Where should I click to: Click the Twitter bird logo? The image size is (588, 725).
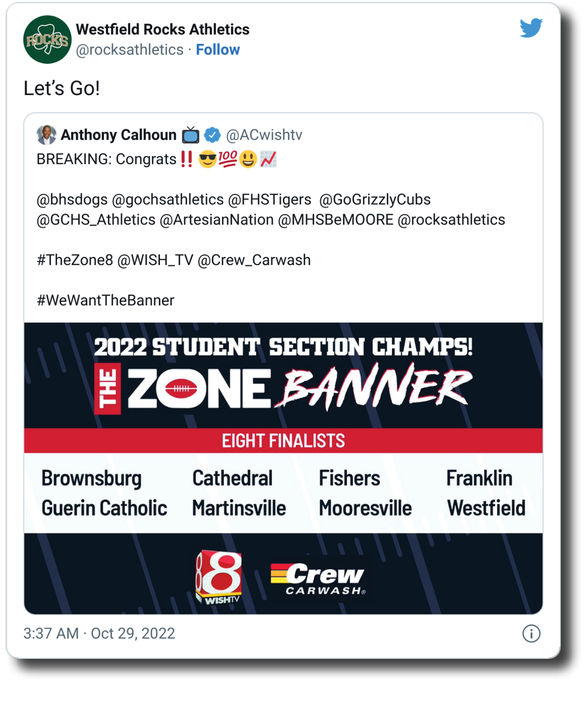tap(531, 28)
